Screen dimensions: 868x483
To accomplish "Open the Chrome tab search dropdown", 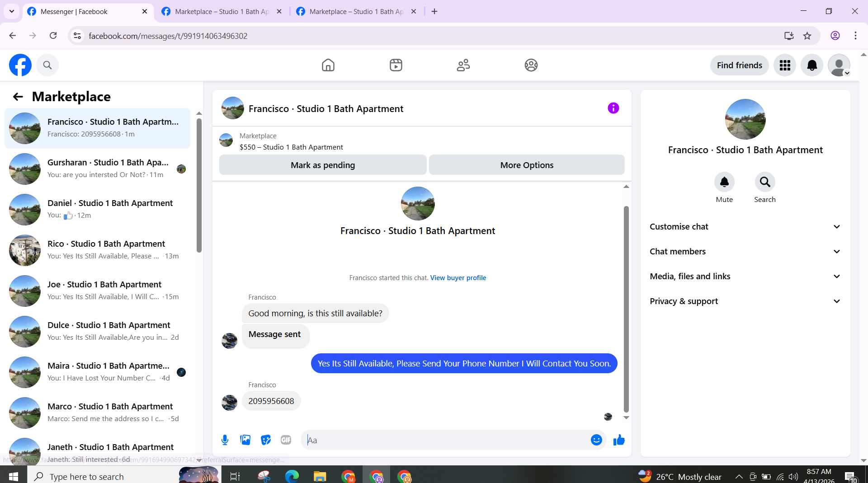I will [x=12, y=11].
